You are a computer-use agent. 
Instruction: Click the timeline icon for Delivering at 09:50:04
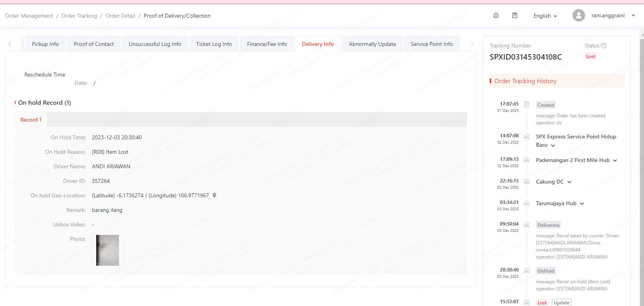[x=527, y=224]
